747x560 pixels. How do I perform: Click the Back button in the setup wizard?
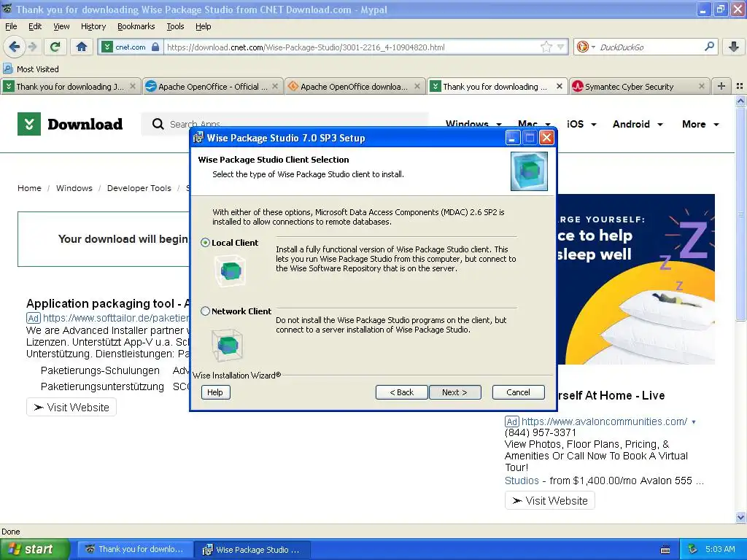pyautogui.click(x=402, y=392)
